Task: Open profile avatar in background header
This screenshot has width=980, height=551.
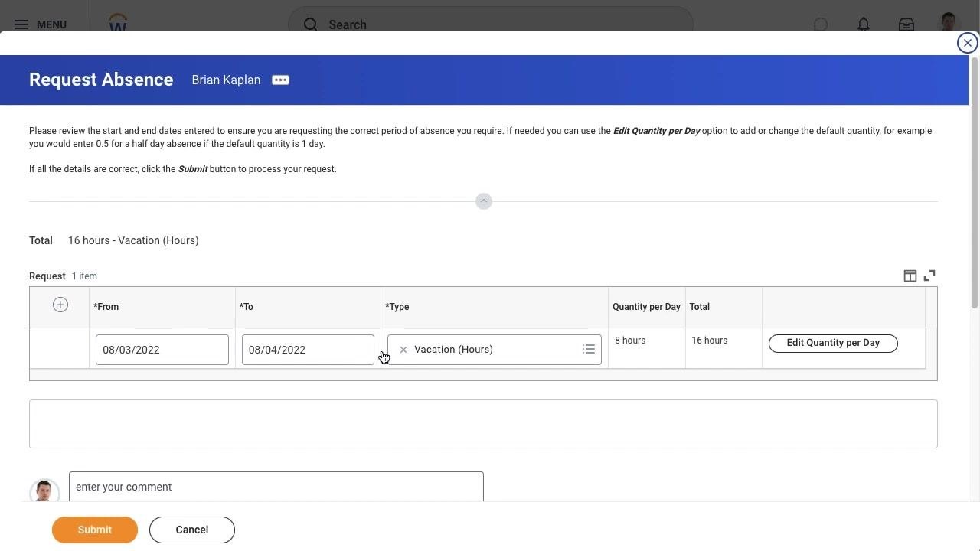Action: coord(949,21)
